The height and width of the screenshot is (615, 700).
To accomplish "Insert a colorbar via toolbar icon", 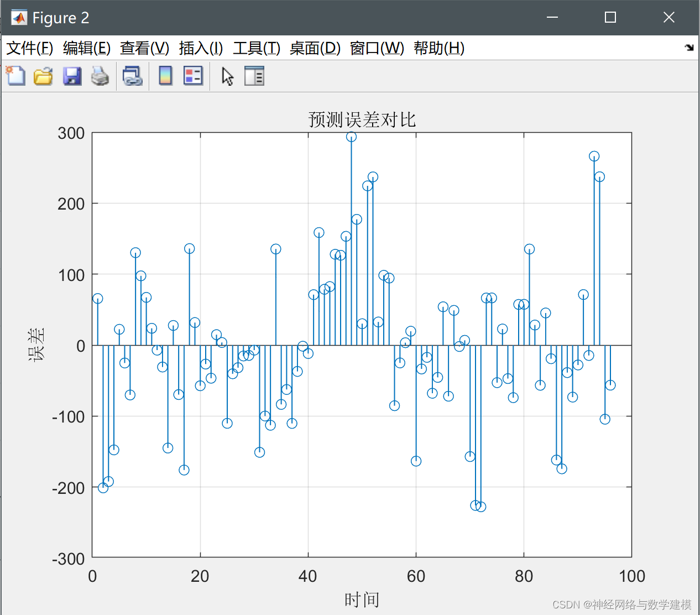I will (165, 76).
